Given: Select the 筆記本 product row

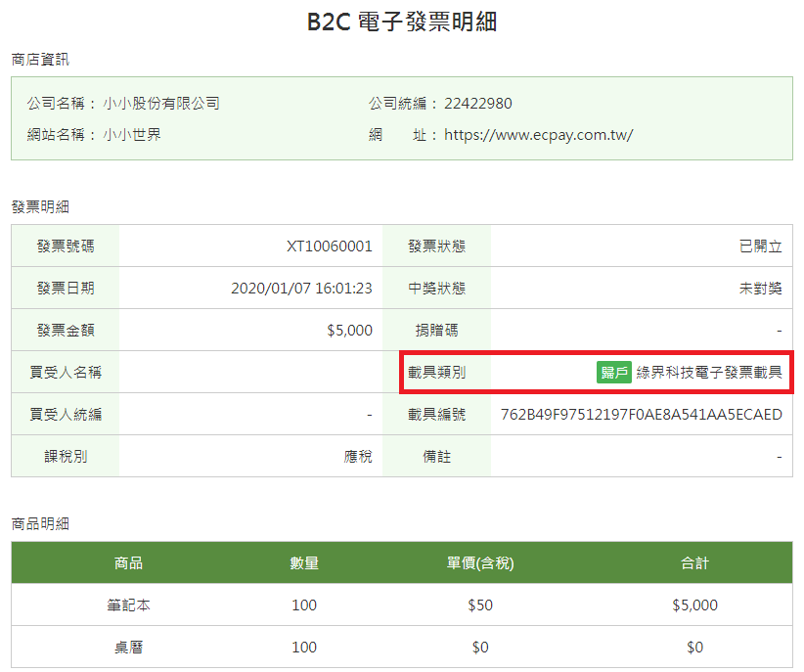Looking at the screenshot, I should click(402, 605).
